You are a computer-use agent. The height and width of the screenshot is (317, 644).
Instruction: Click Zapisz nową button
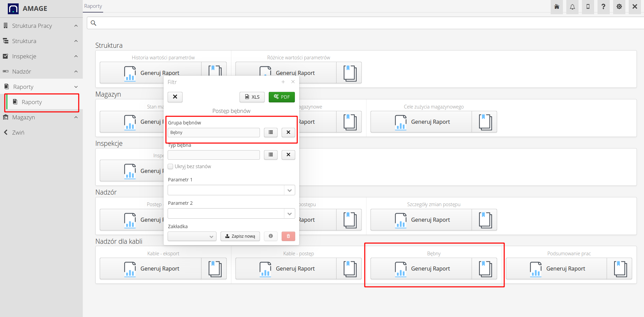240,236
